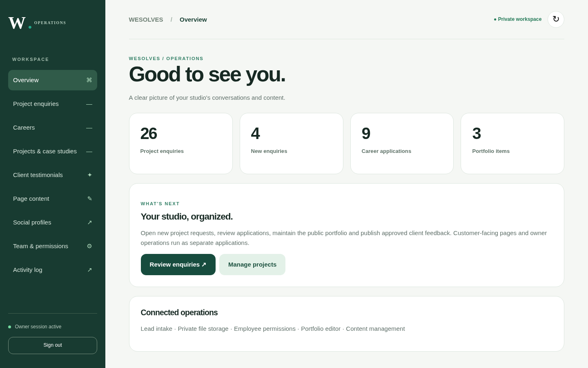Image resolution: width=588 pixels, height=368 pixels.
Task: Click the WORKSPACE sidebar section label
Action: [31, 59]
